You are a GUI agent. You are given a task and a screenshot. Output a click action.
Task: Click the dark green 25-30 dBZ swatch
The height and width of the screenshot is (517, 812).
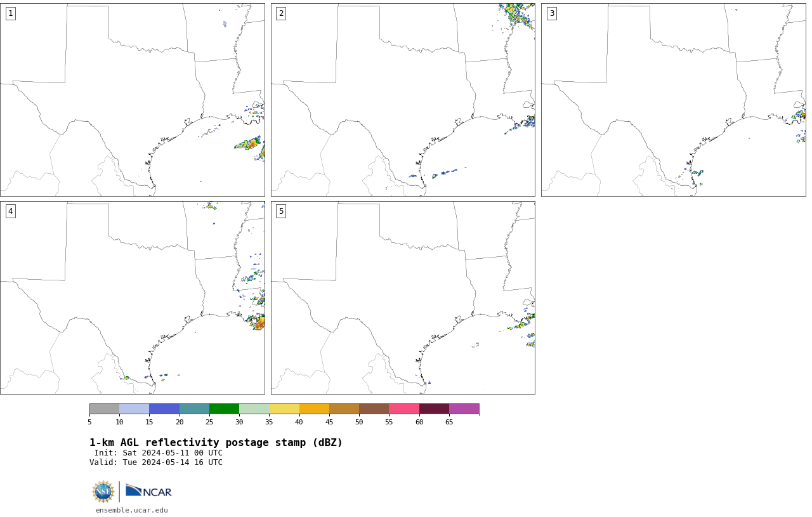pos(225,409)
